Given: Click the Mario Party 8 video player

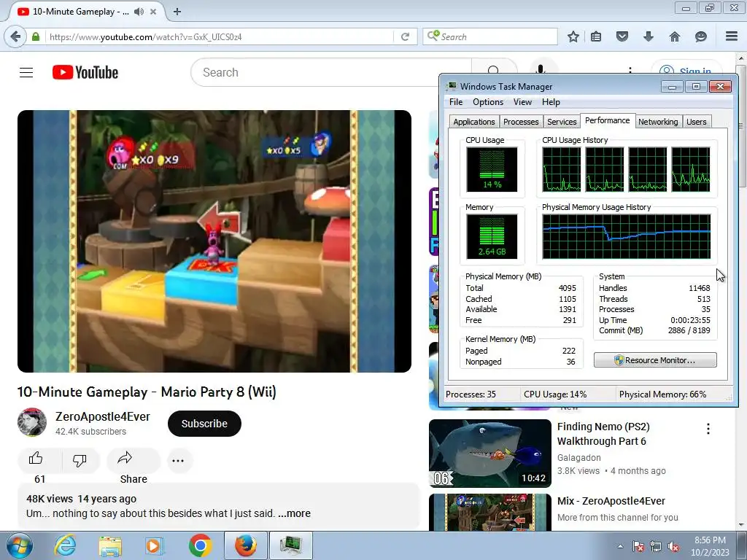Looking at the screenshot, I should (214, 241).
